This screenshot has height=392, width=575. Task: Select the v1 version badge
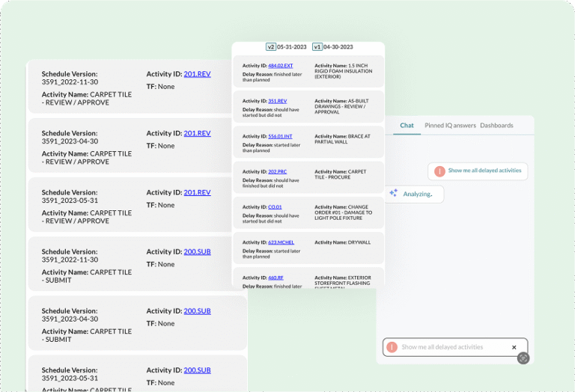(x=317, y=47)
